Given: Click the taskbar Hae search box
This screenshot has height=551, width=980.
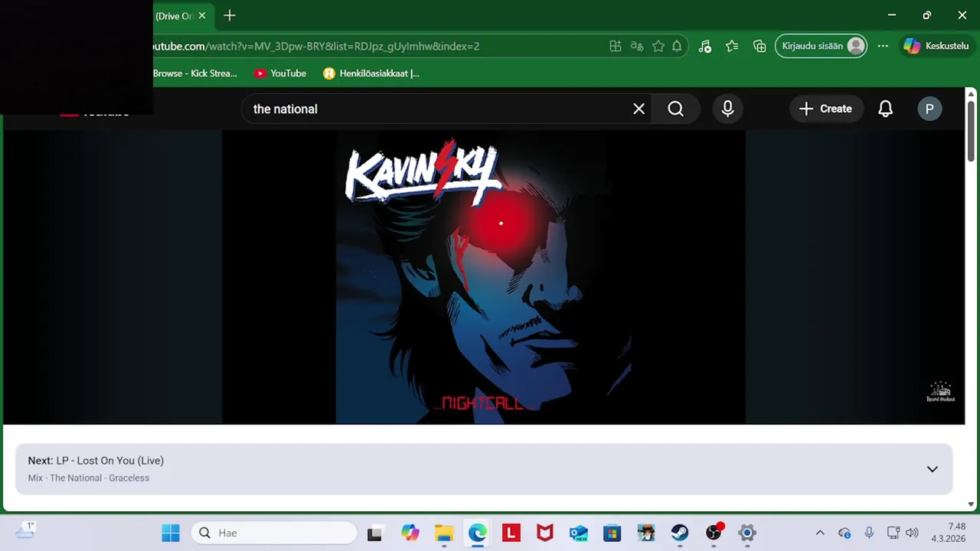Looking at the screenshot, I should (x=273, y=533).
